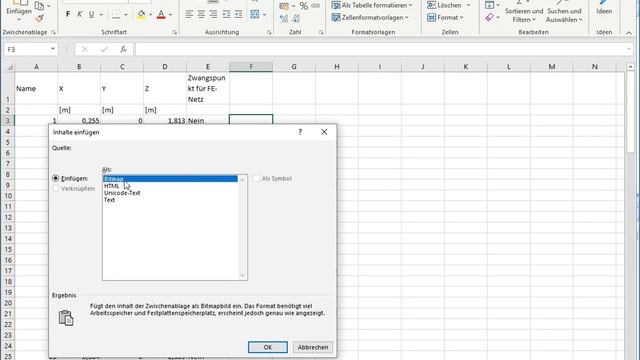The width and height of the screenshot is (640, 360).
Task: Select the Verknüpfen radio button
Action: tap(56, 189)
